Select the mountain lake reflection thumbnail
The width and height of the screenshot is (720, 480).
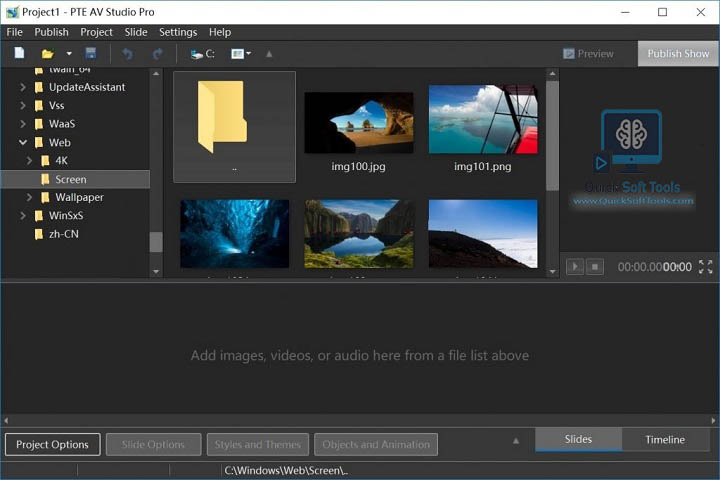[x=359, y=233]
